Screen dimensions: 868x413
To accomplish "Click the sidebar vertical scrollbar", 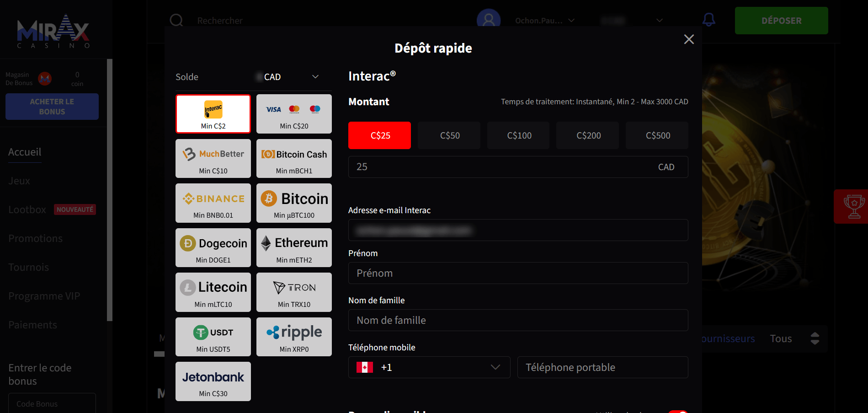I will point(110,190).
